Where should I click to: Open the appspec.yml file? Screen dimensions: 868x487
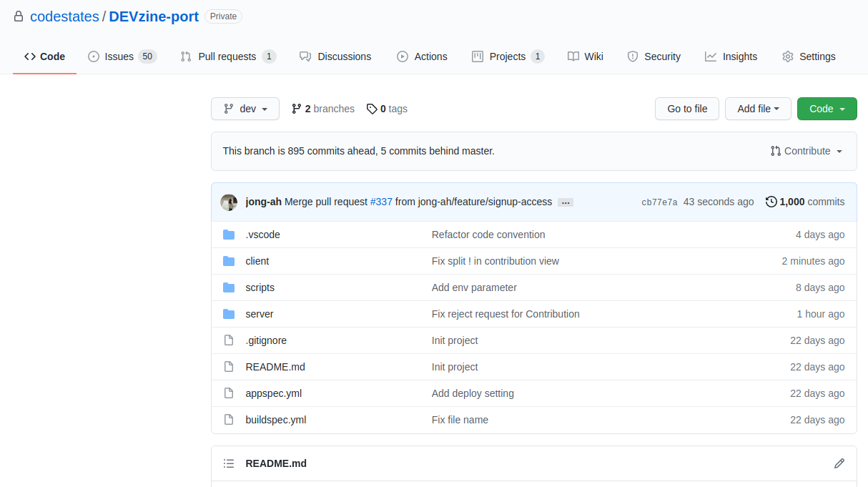coord(273,393)
